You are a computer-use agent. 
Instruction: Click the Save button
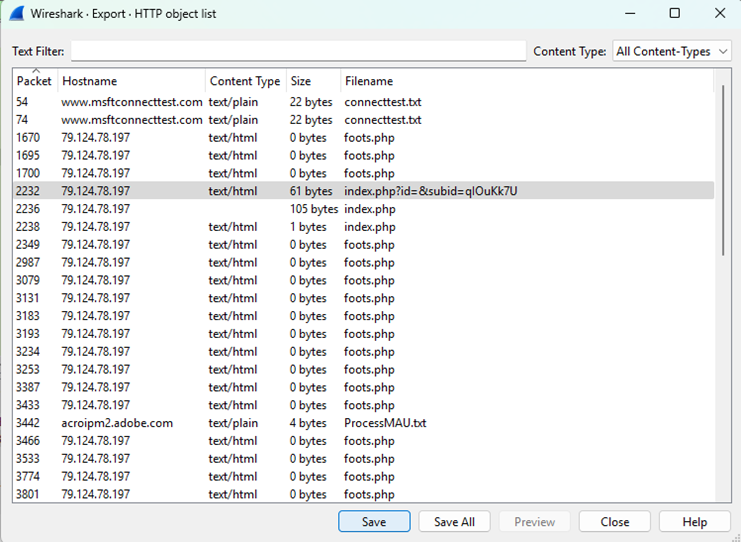click(x=374, y=522)
